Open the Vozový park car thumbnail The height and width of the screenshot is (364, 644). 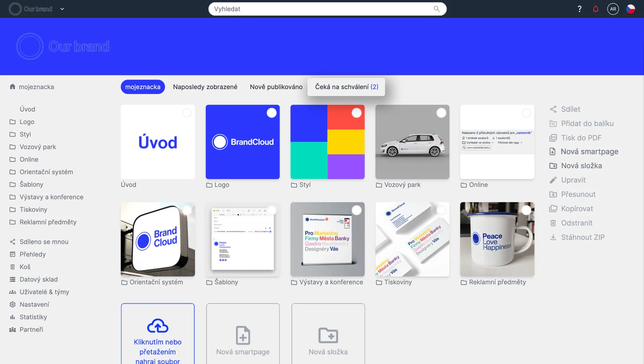pos(412,142)
